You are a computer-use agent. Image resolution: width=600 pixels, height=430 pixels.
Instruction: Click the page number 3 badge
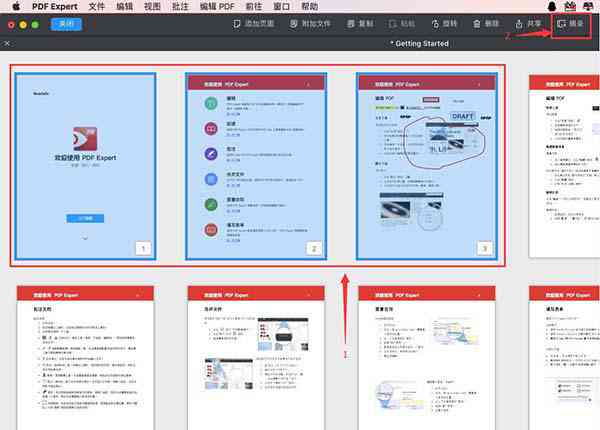(x=485, y=248)
